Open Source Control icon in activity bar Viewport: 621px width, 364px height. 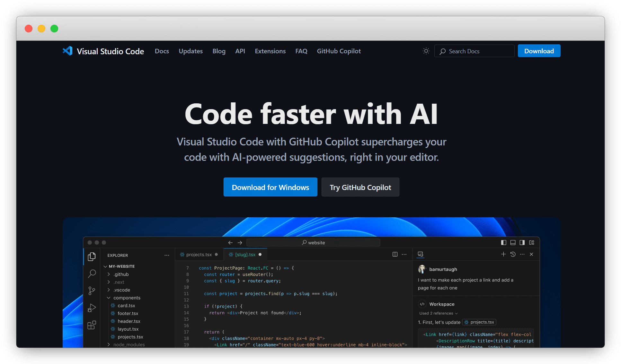pyautogui.click(x=92, y=291)
